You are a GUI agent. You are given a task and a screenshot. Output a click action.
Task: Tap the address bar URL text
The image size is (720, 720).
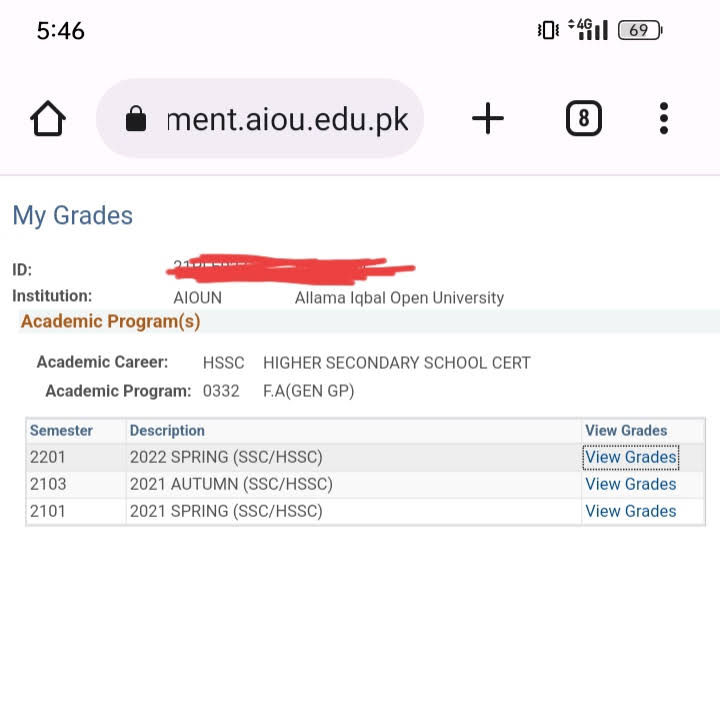[x=288, y=120]
